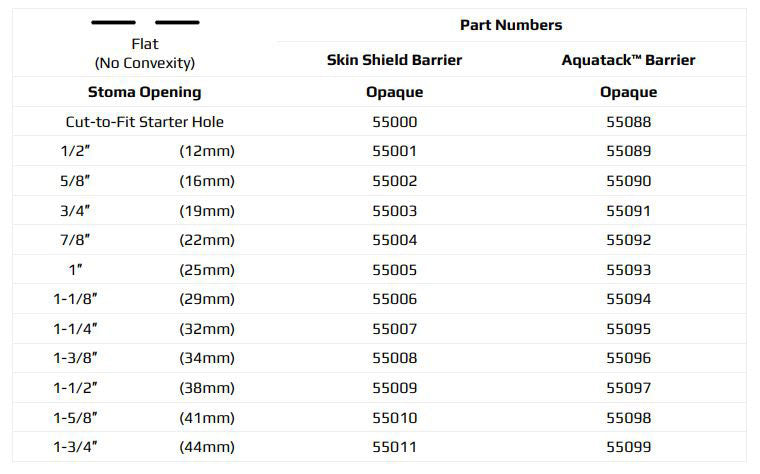The height and width of the screenshot is (474, 760).
Task: Click the Skin Shield Barrier column heading
Action: pos(394,60)
